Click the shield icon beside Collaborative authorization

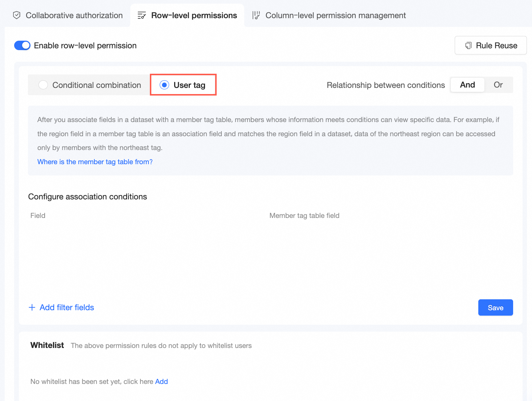coord(17,15)
